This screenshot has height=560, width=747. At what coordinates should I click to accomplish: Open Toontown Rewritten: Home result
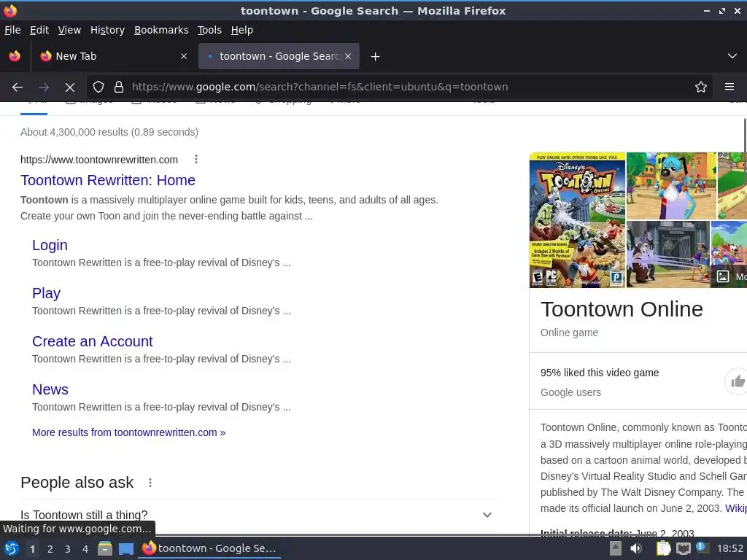tap(108, 181)
